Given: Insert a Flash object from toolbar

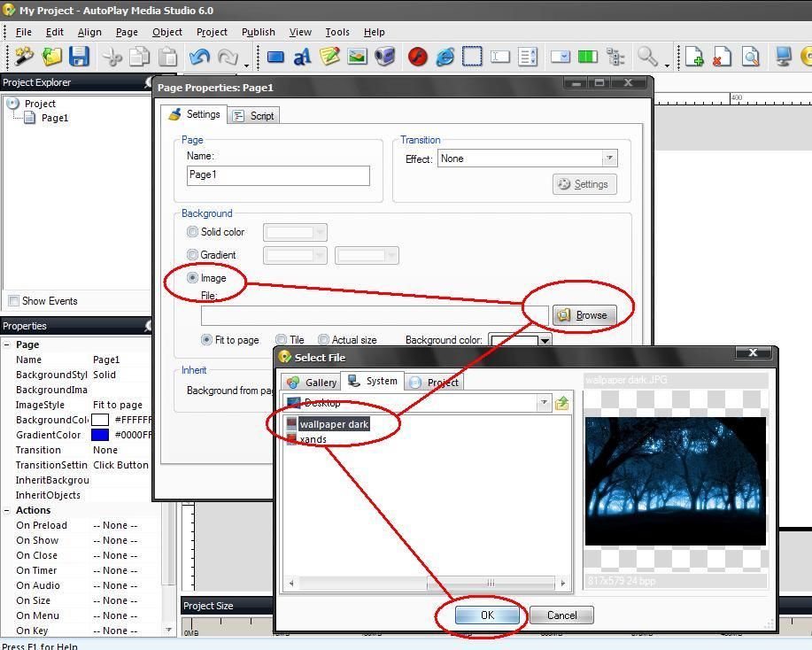Looking at the screenshot, I should tap(418, 57).
